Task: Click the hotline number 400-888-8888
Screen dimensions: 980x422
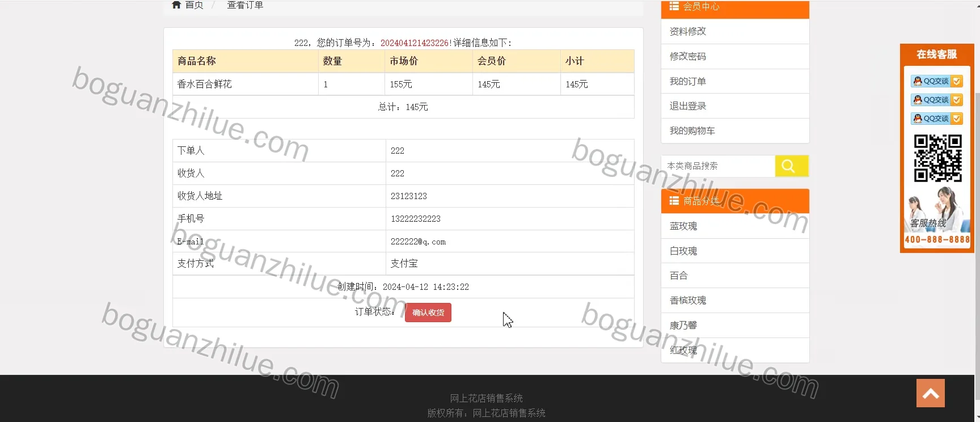Action: click(x=937, y=239)
